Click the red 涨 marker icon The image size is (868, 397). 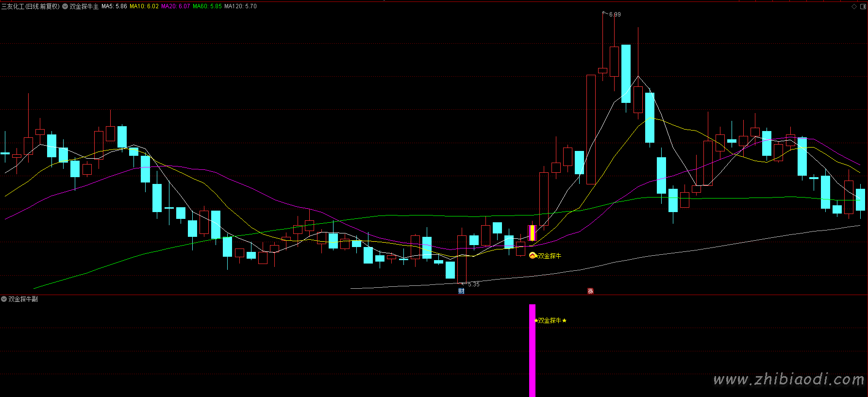(x=590, y=291)
